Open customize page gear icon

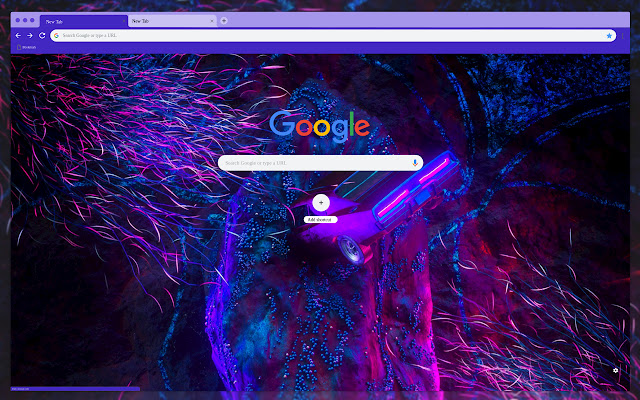[x=616, y=370]
